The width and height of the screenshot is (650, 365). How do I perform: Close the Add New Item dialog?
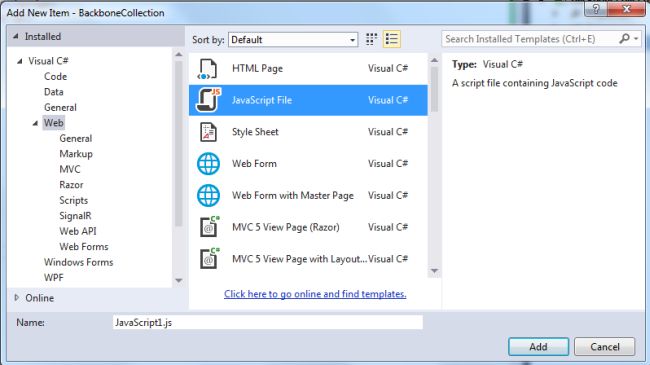(626, 9)
